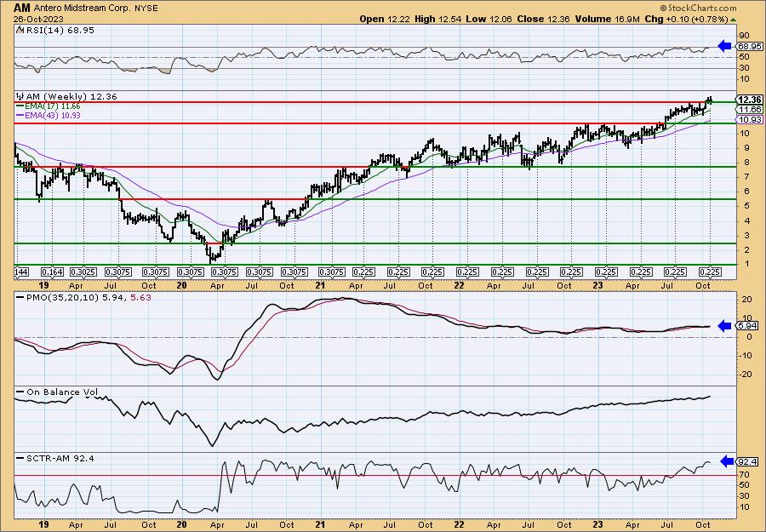Click the small glyph before the RSI(14) label
Image resolution: width=766 pixels, height=532 pixels.
click(20, 30)
